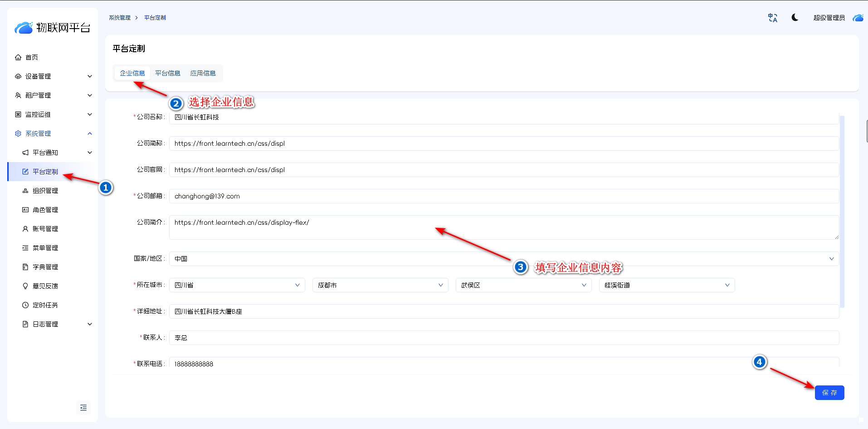This screenshot has height=429, width=868.
Task: Click 系统管理 breadcrumb link
Action: pos(120,18)
